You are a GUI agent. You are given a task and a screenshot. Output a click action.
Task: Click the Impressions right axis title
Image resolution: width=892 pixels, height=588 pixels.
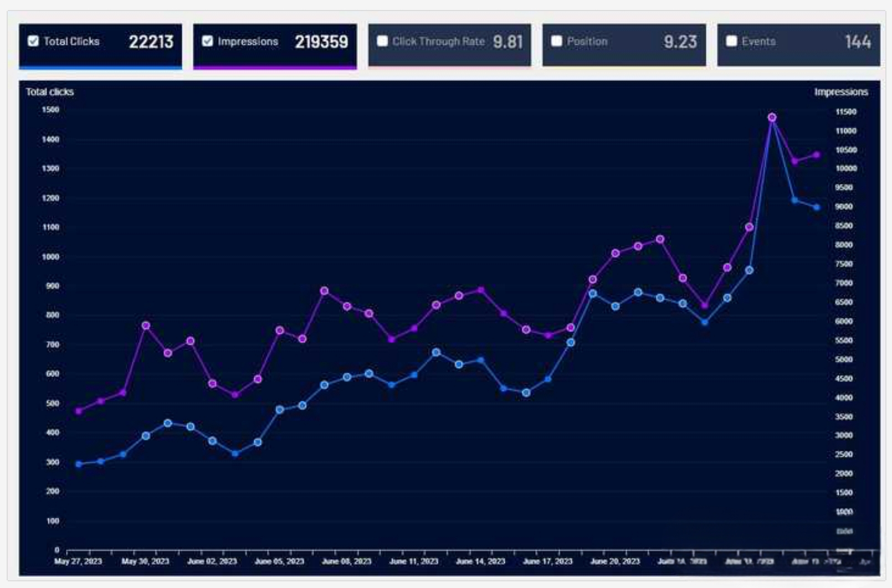841,92
